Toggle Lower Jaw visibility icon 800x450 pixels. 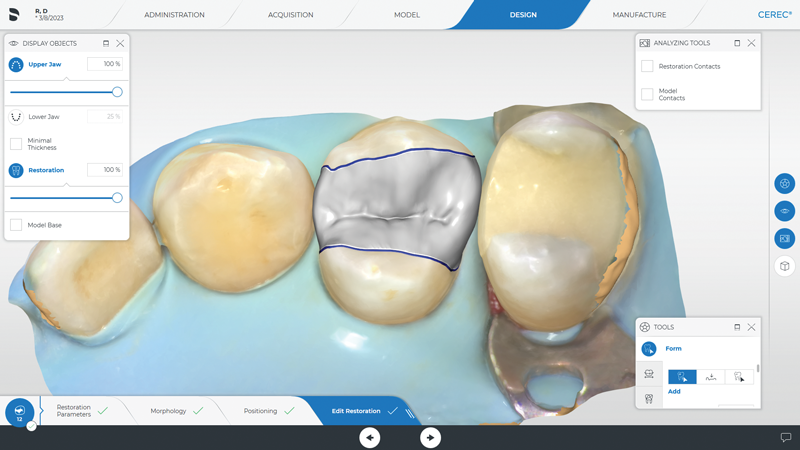(x=16, y=117)
